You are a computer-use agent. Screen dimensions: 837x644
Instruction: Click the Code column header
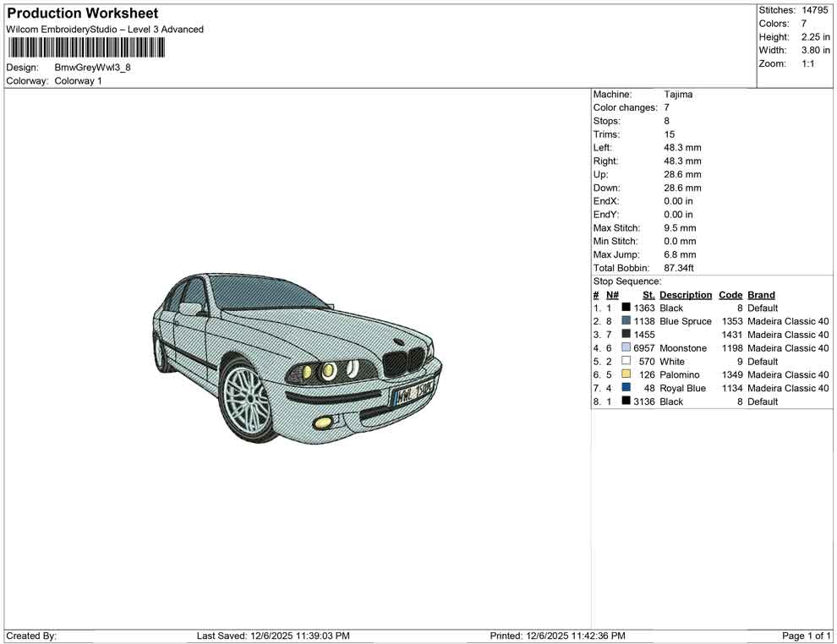[730, 294]
